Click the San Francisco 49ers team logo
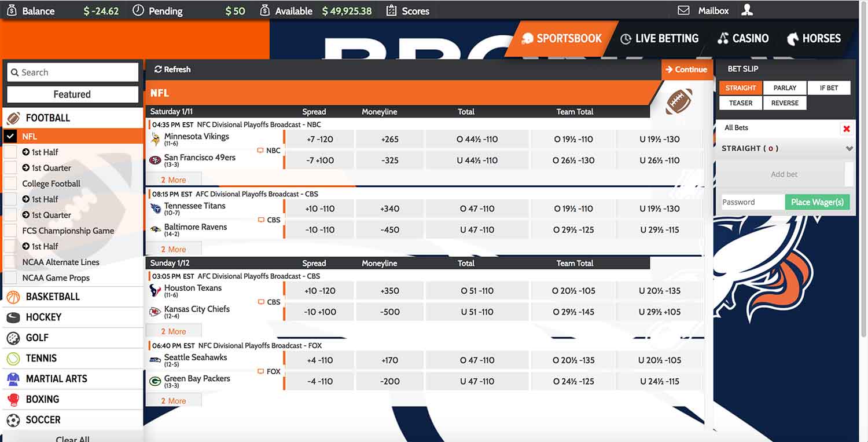The image size is (868, 442). (x=155, y=160)
